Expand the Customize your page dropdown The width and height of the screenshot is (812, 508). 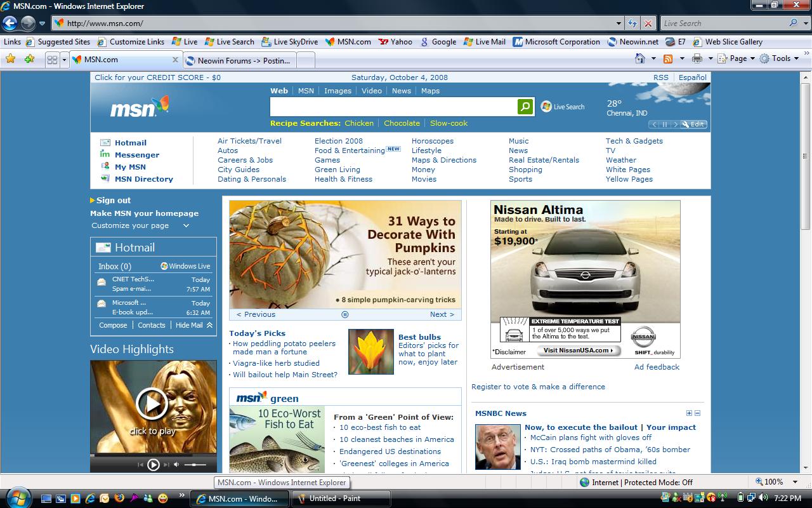(186, 226)
